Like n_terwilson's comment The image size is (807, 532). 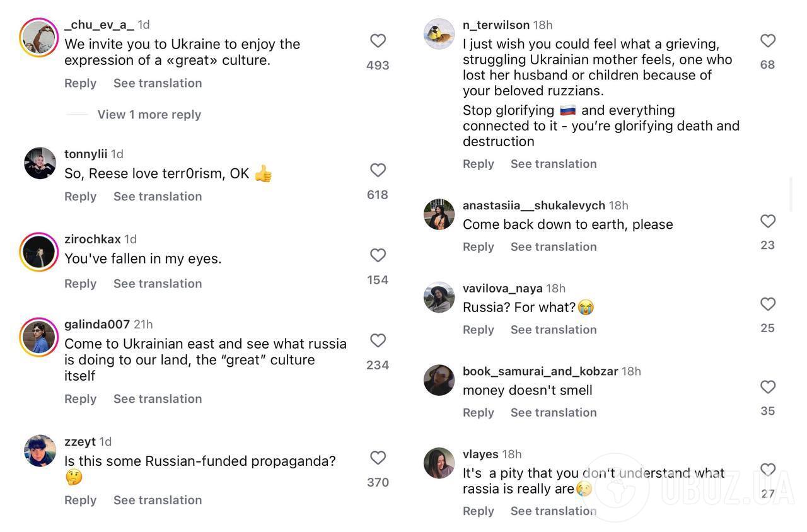pos(767,41)
